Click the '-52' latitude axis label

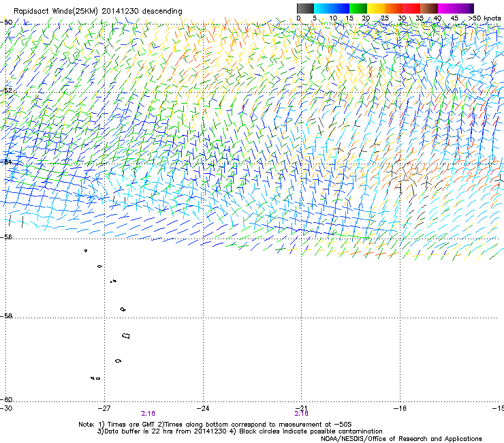pyautogui.click(x=6, y=91)
